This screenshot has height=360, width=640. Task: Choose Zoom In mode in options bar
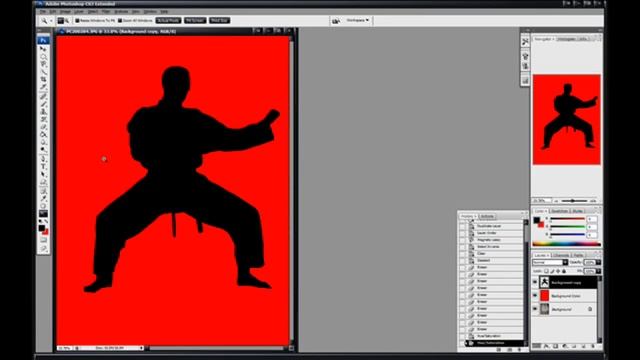[60, 20]
